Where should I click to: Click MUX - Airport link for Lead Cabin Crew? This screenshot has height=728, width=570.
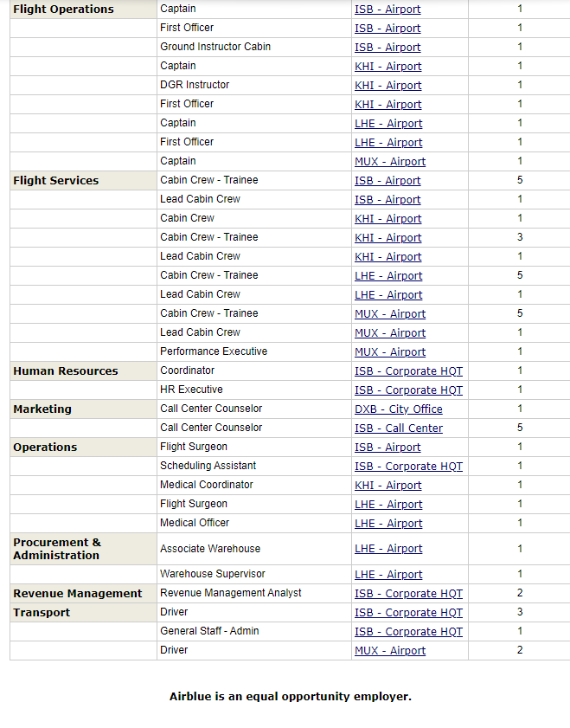[390, 333]
